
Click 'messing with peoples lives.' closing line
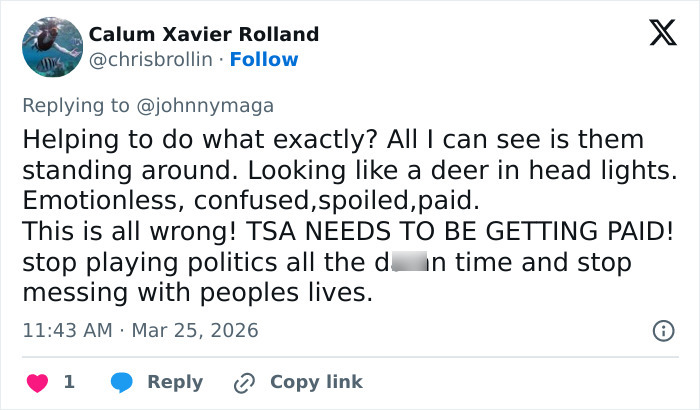[x=197, y=293]
